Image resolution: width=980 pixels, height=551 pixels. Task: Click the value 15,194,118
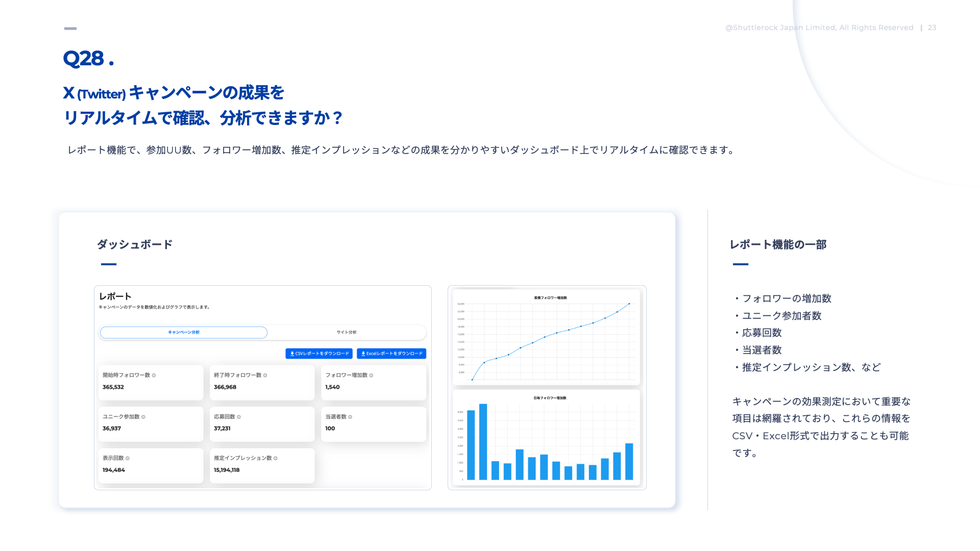coord(227,470)
